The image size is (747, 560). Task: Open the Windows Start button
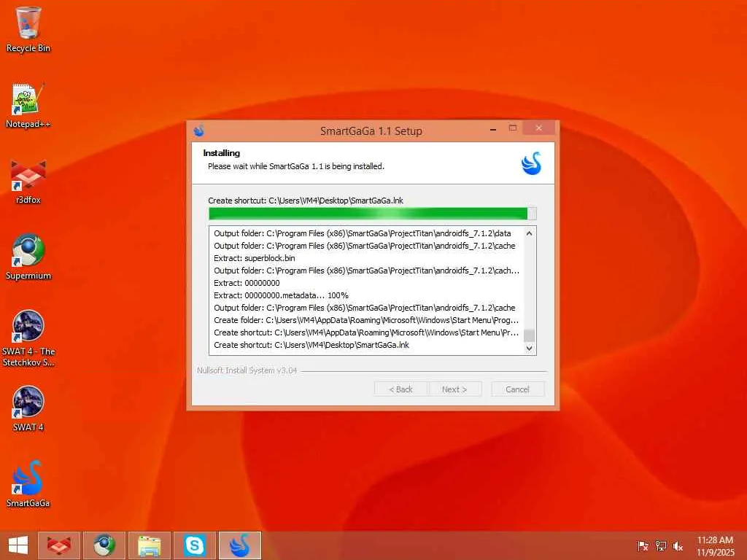pyautogui.click(x=18, y=545)
